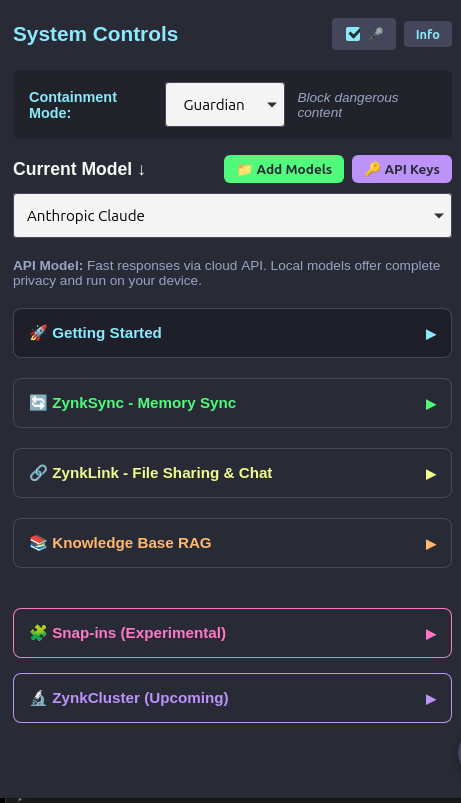Expand Getting Started with its arrow
This screenshot has height=803, width=461.
click(431, 334)
